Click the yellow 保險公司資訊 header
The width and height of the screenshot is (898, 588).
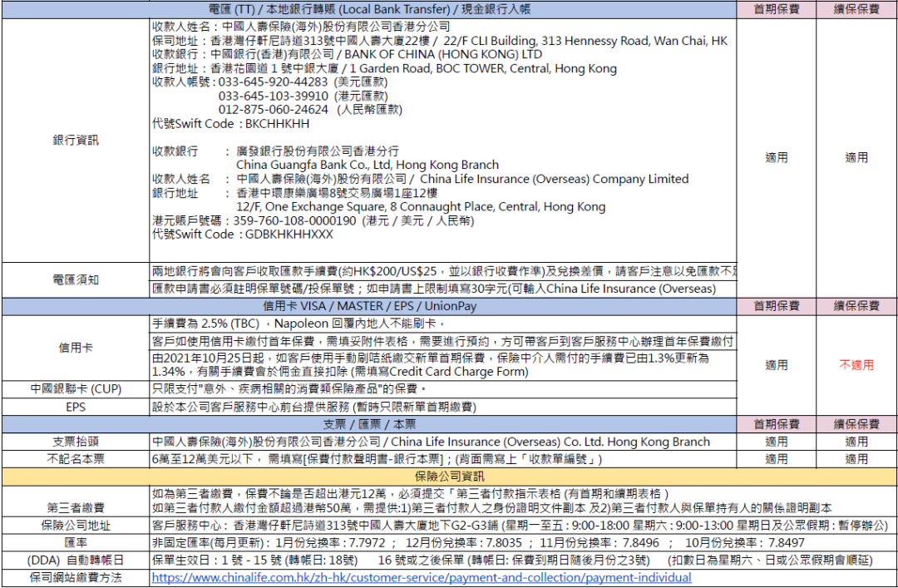[449, 477]
